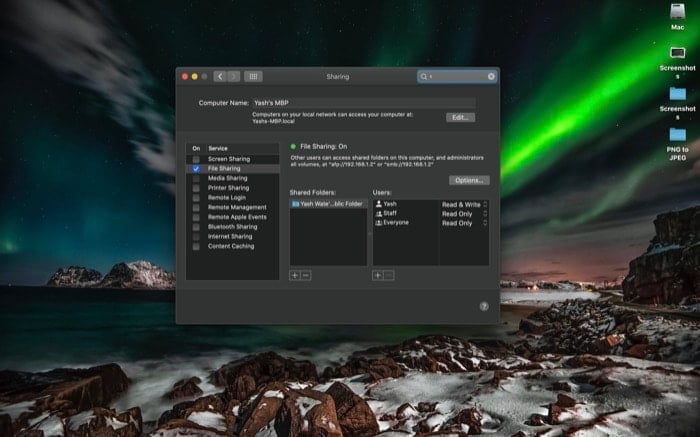Clear the search field with x icon
Image resolution: width=700 pixels, height=437 pixels.
[491, 76]
